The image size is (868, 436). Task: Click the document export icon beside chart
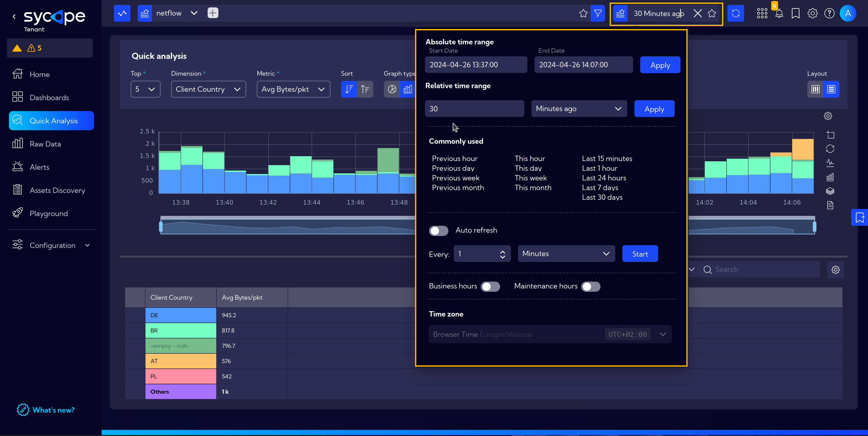[830, 205]
